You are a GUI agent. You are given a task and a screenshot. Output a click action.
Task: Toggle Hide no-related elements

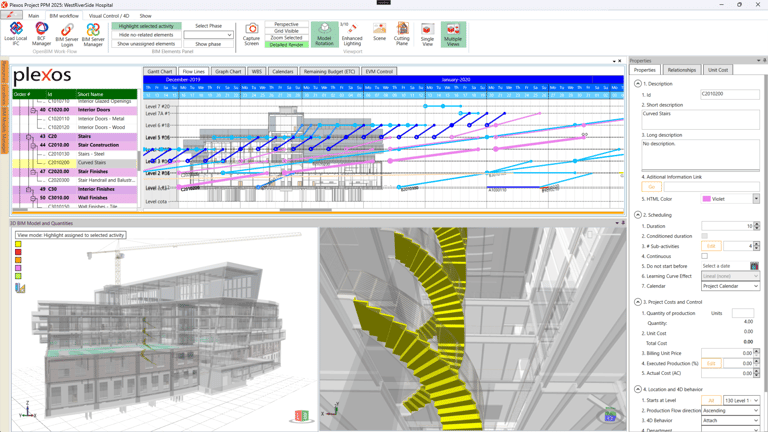point(146,35)
